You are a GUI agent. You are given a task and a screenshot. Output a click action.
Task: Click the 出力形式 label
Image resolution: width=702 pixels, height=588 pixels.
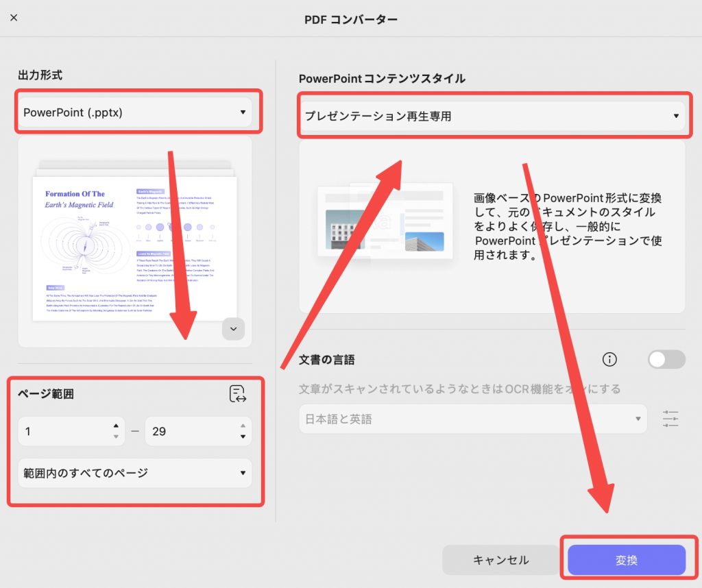click(x=40, y=75)
